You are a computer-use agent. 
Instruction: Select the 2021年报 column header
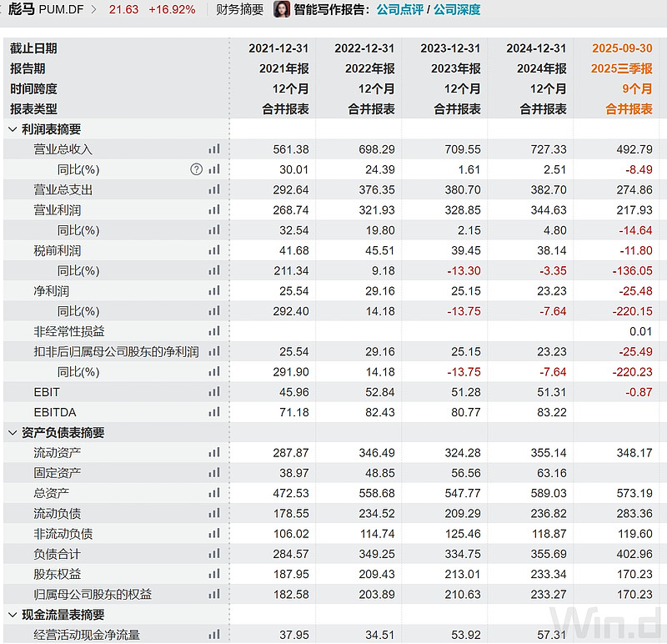click(283, 68)
